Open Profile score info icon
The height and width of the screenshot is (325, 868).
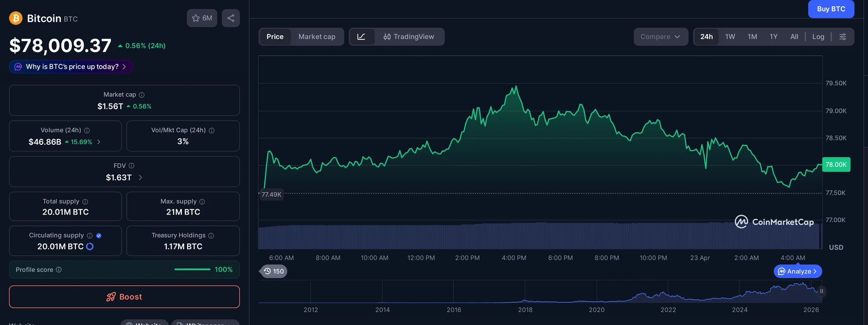pos(59,270)
